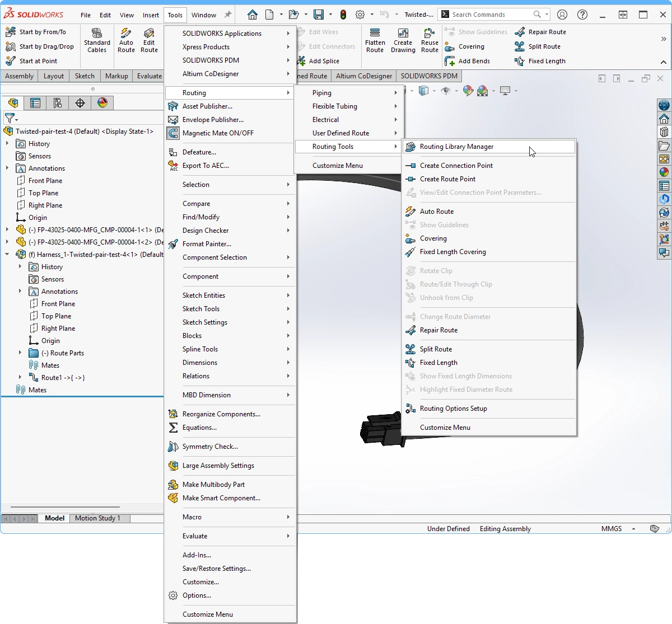Open Edit Appearance tool in view toolbar
The height and width of the screenshot is (624, 672).
click(x=468, y=91)
